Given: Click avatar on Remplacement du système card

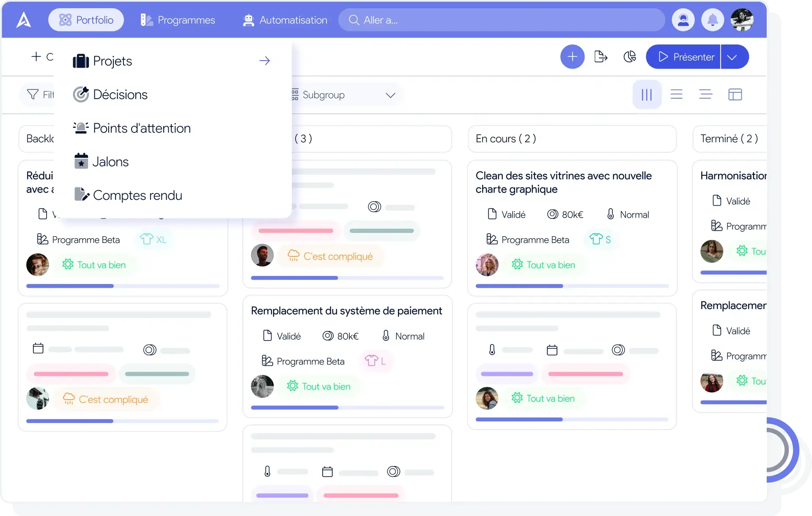Looking at the screenshot, I should click(x=262, y=386).
